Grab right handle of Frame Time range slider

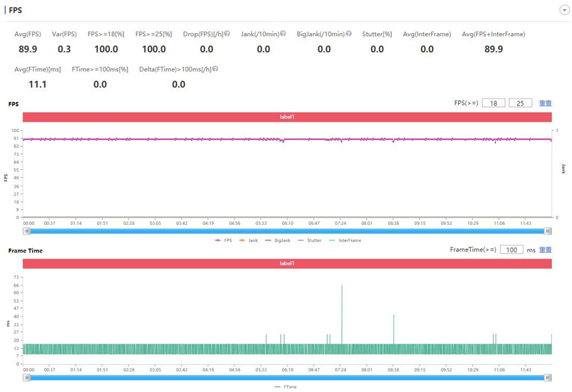pyautogui.click(x=547, y=378)
